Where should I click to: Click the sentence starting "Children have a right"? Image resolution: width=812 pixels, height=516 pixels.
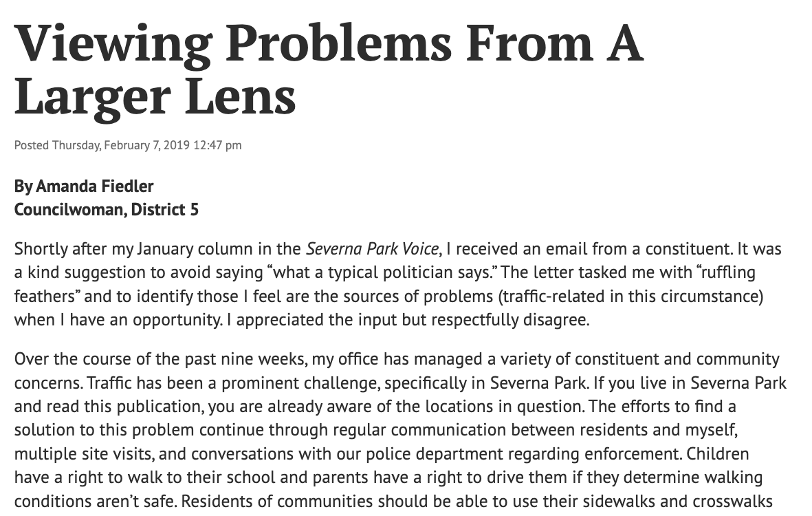pyautogui.click(x=388, y=477)
